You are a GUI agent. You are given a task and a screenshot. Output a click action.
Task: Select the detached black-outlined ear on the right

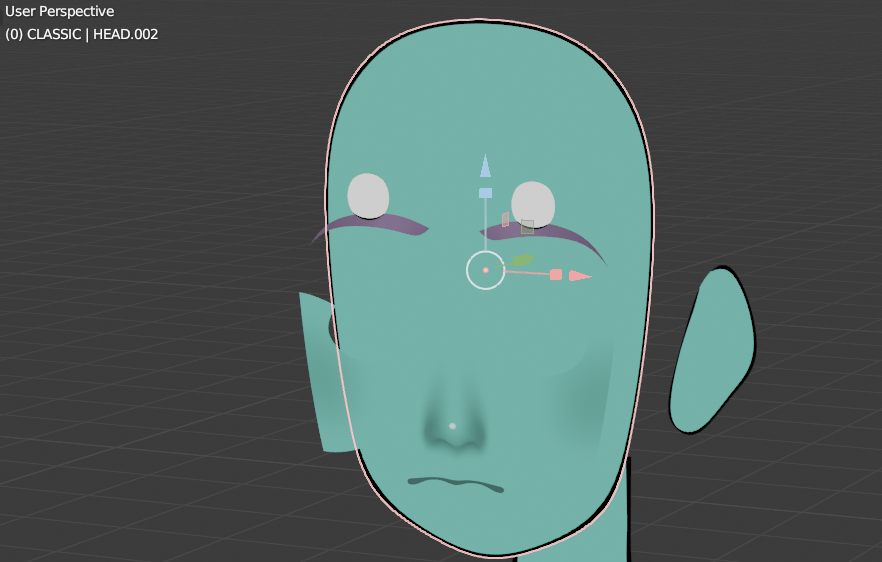(x=712, y=350)
